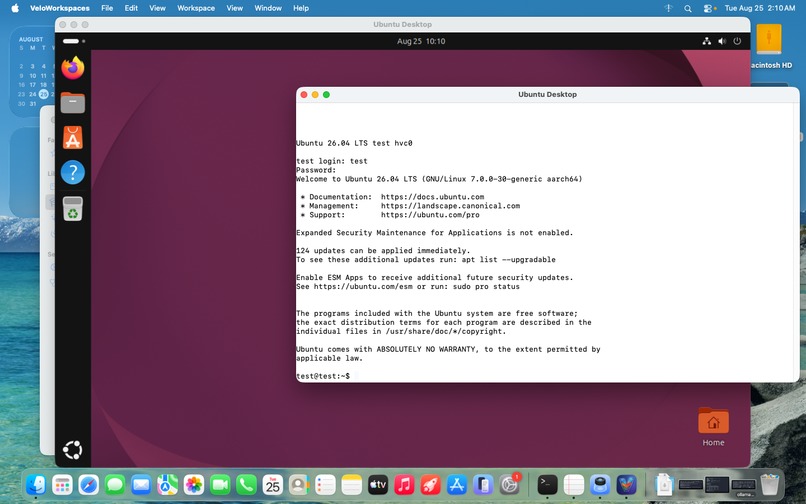Screen dimensions: 806x504
Task: Open the Help menu
Action: [x=301, y=8]
